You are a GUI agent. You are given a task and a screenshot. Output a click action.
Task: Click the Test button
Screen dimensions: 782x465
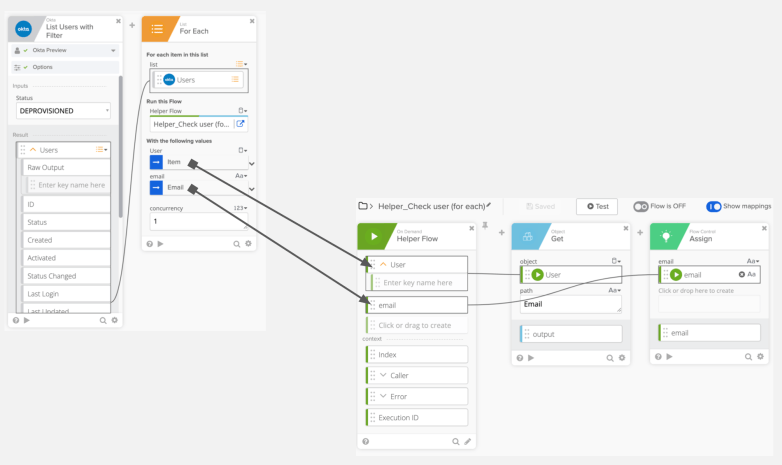(596, 206)
